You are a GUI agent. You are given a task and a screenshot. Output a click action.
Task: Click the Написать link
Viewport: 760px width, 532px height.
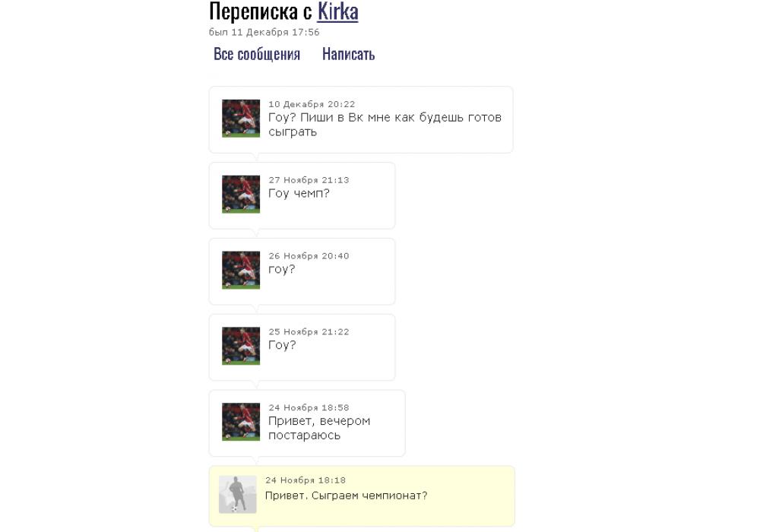349,54
